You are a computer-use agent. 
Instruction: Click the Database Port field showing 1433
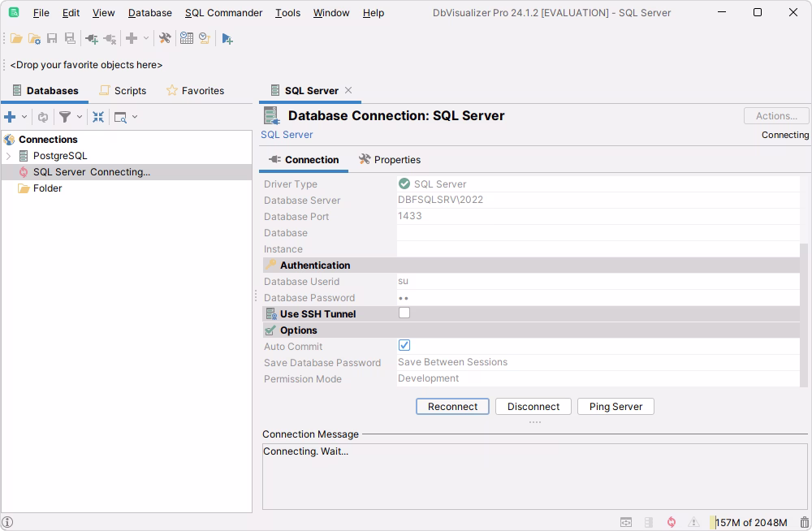point(598,216)
